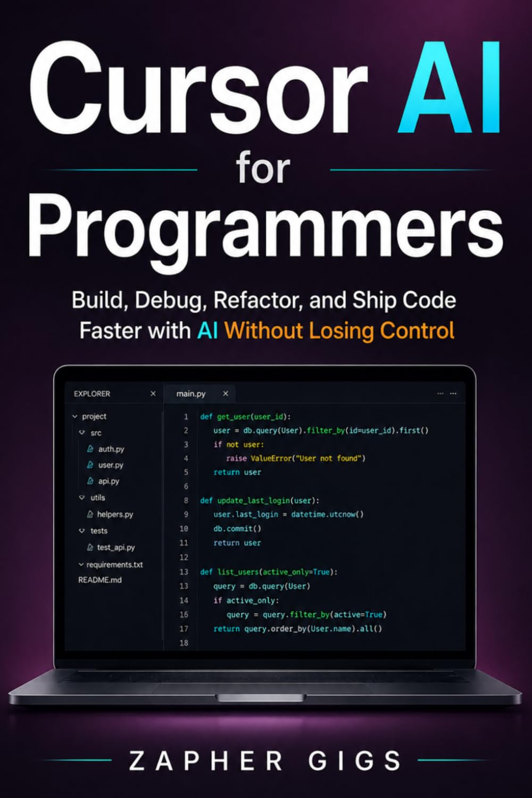Click the line 'if active_only:'
The width and height of the screenshot is (532, 798).
[245, 600]
